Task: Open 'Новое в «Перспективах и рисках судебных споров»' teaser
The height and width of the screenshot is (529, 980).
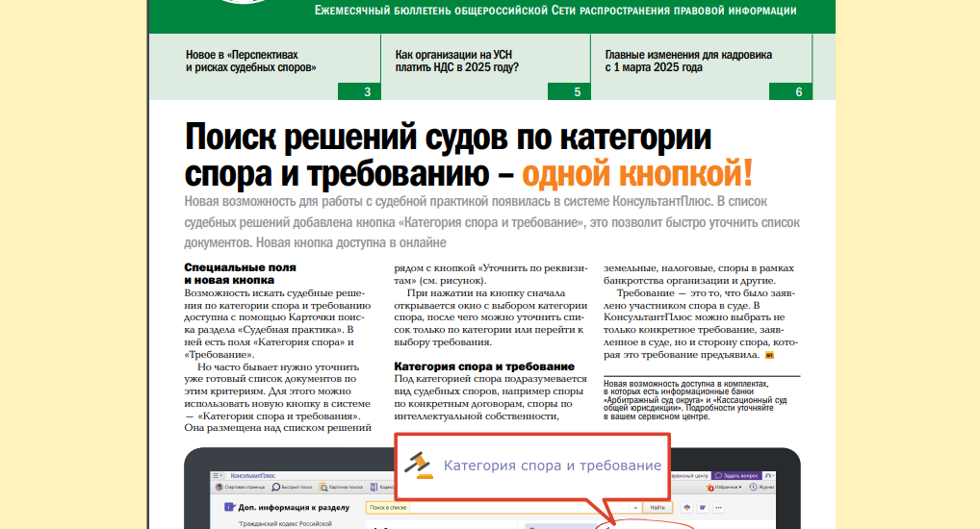Action: pos(250,62)
